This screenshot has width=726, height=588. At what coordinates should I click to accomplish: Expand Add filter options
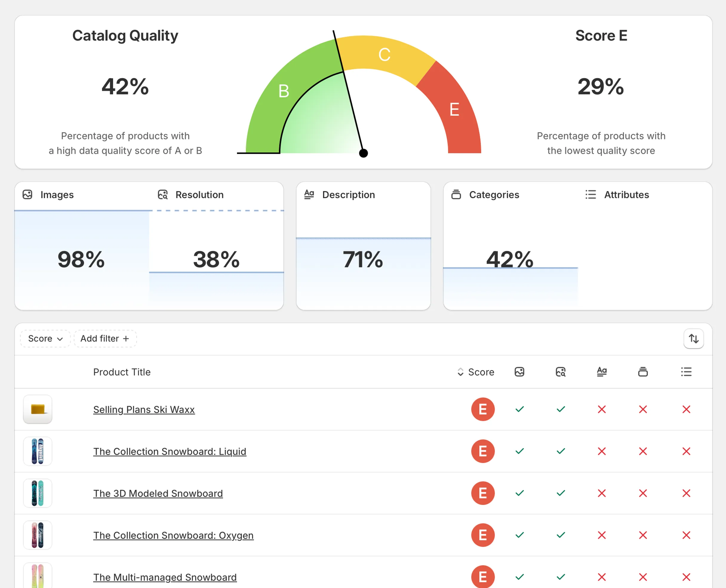pos(105,338)
